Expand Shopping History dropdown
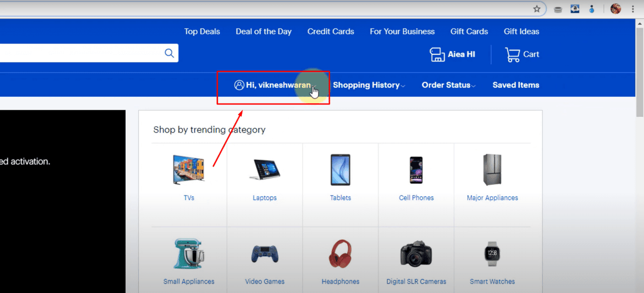The width and height of the screenshot is (644, 293). tap(369, 85)
